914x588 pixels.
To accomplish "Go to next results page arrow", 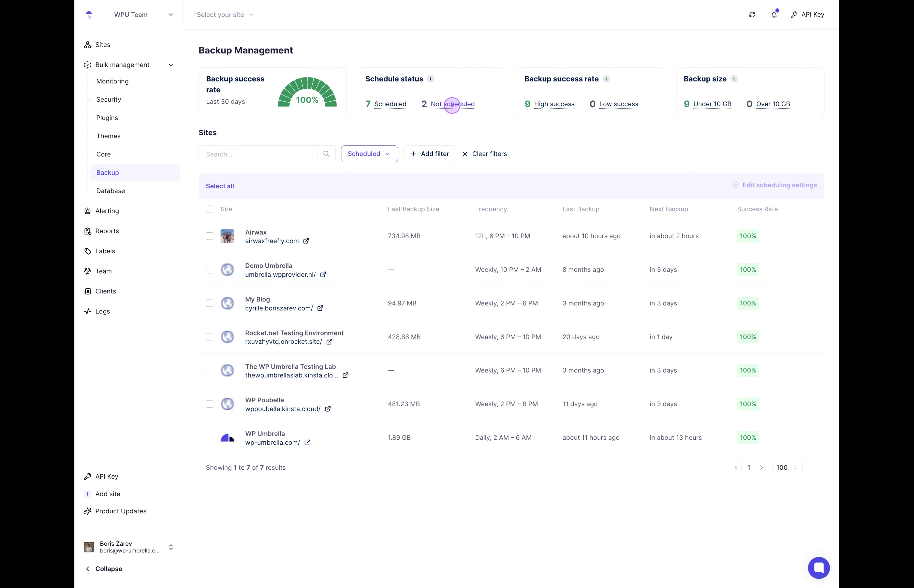I will click(761, 468).
